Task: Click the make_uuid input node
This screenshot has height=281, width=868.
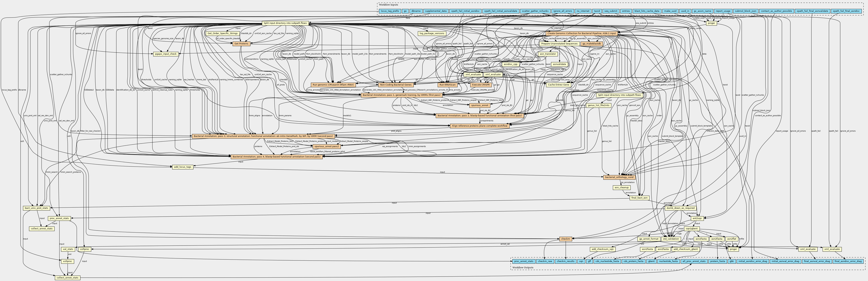Action: (x=670, y=11)
